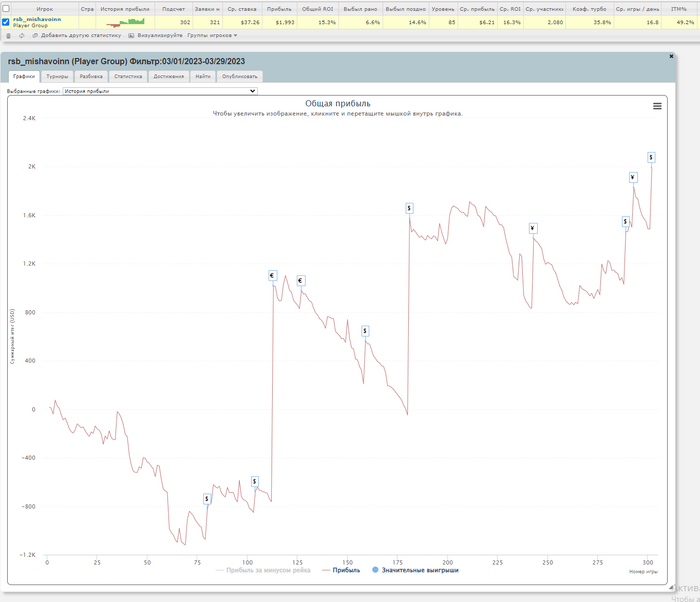Click the refresh icon below the table
Viewport: 700px width, 602px height.
click(21, 36)
